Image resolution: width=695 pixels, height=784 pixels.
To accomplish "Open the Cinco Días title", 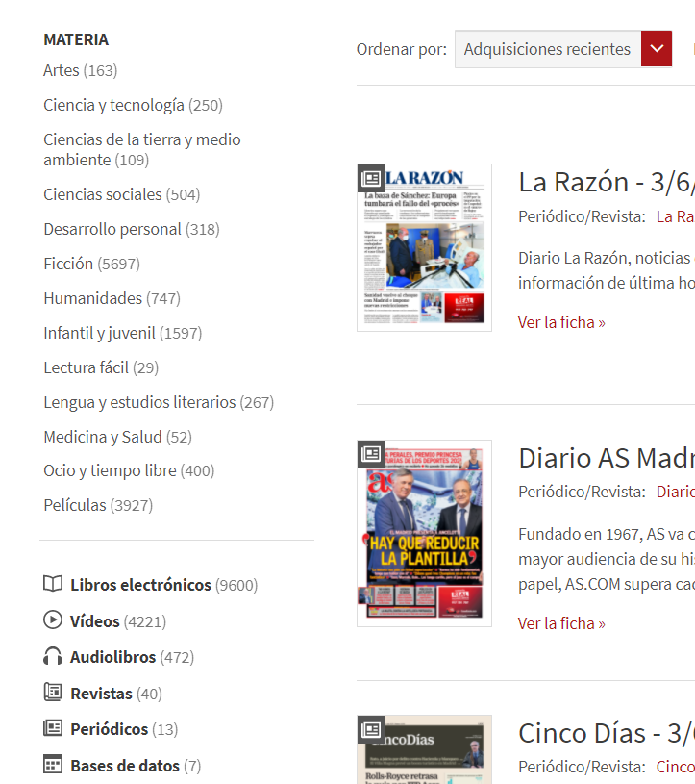I will click(x=607, y=734).
